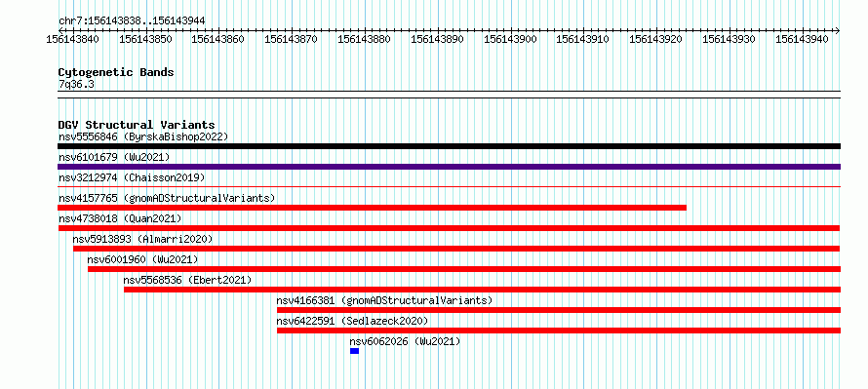Open nsv5913893 (Almarri2020) variant label
Image resolution: width=868 pixels, height=389 pixels.
142,239
